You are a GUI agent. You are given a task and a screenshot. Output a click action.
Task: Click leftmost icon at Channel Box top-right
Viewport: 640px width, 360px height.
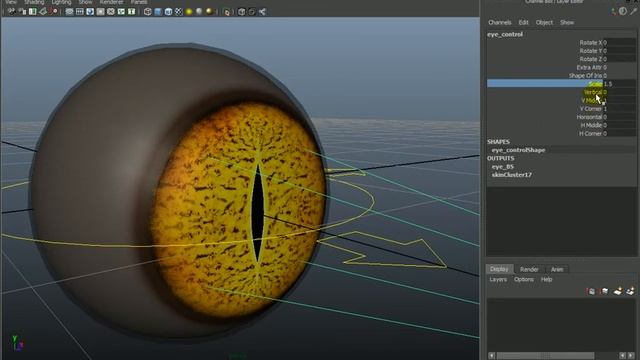click(613, 11)
